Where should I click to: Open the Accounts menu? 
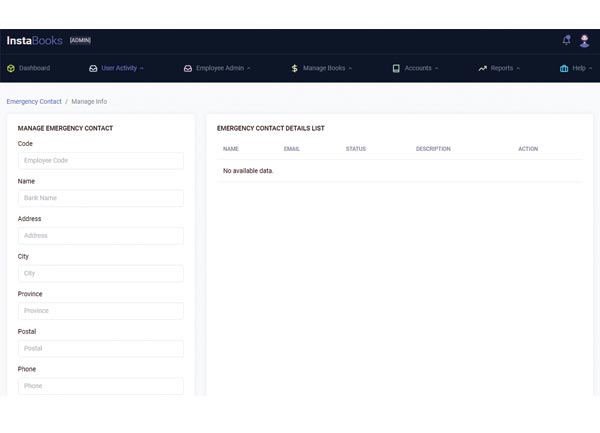(421, 68)
